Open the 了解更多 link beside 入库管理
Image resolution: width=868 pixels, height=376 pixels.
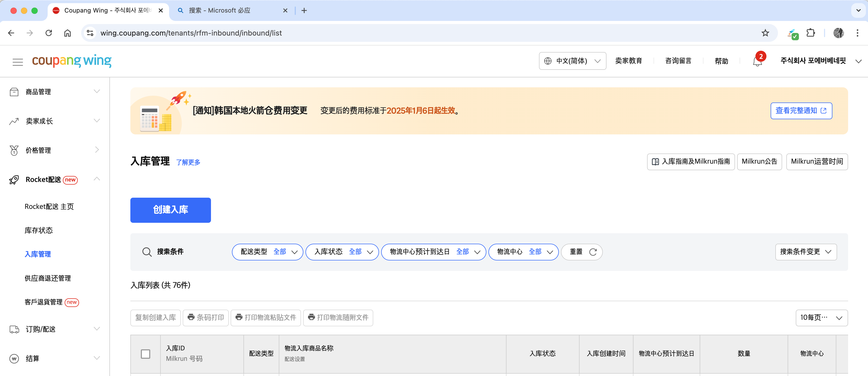[188, 162]
